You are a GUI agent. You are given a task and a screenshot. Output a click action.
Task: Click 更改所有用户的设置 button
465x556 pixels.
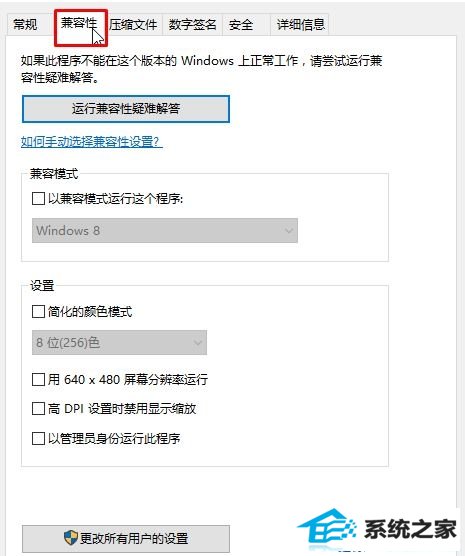(126, 538)
